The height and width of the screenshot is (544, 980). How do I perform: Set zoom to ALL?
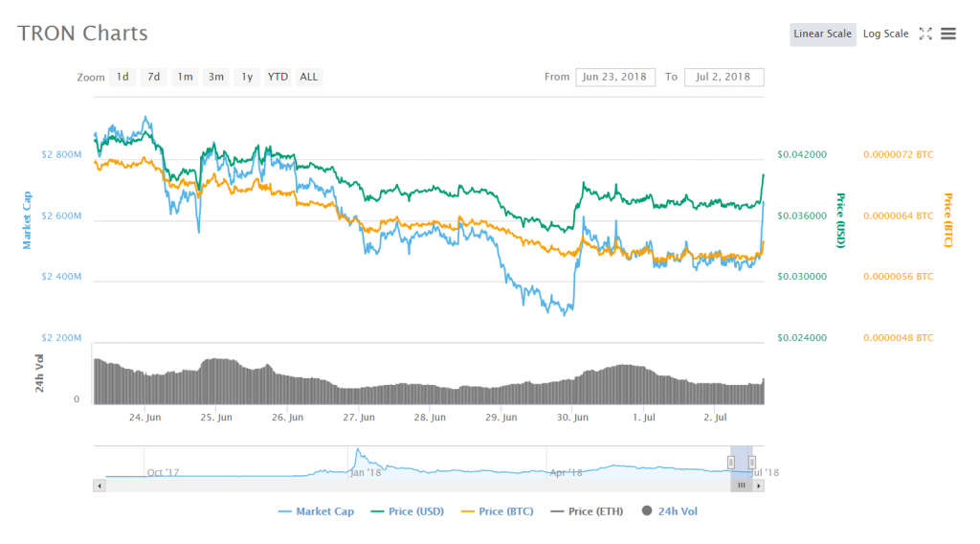pos(309,77)
